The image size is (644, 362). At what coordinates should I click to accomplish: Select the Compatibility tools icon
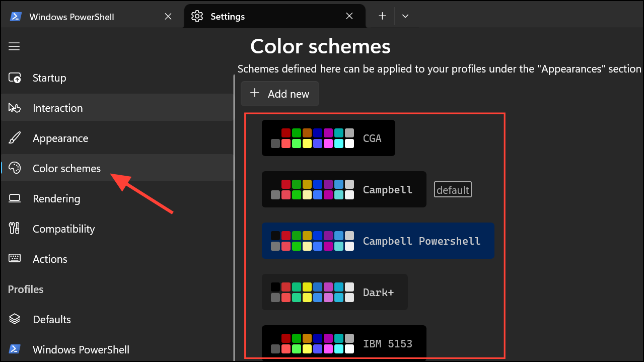click(14, 229)
